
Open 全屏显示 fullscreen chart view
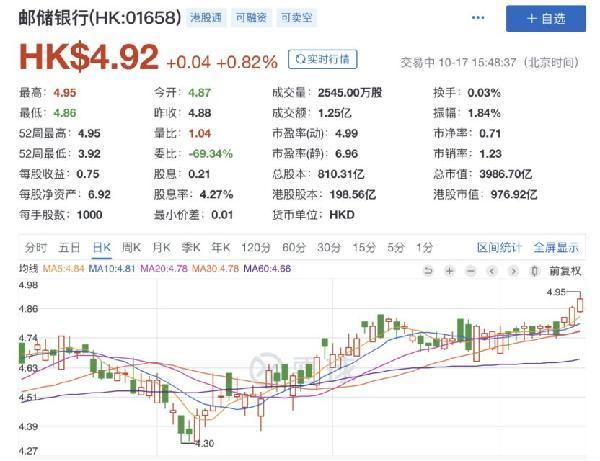pyautogui.click(x=556, y=248)
